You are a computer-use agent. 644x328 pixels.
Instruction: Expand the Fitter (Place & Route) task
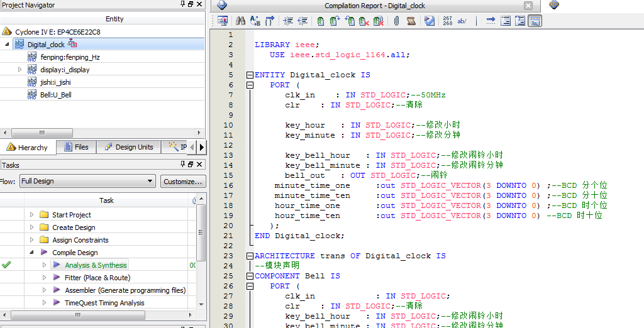pyautogui.click(x=45, y=278)
